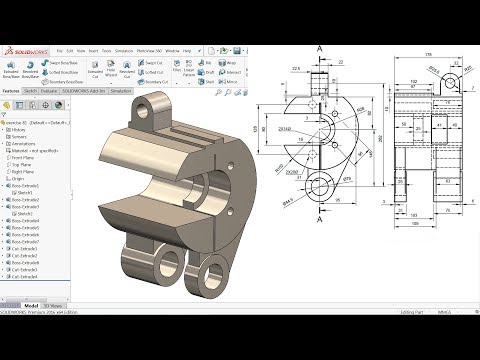
Task: Pick the Boundary Boss/Base tool
Action: (62, 82)
